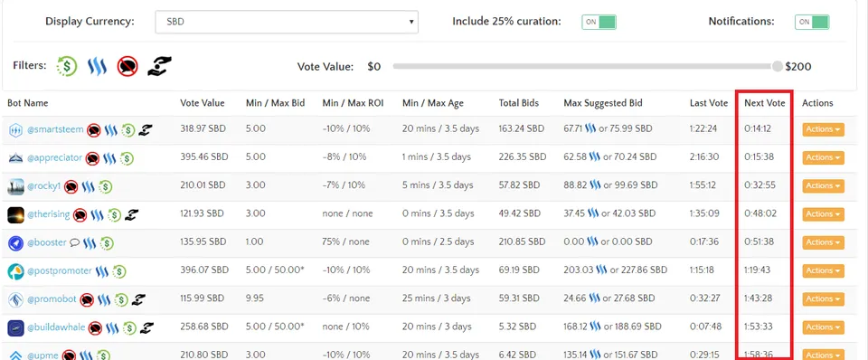The image size is (868, 360).
Task: Click the Total Bids column header
Action: coord(519,103)
